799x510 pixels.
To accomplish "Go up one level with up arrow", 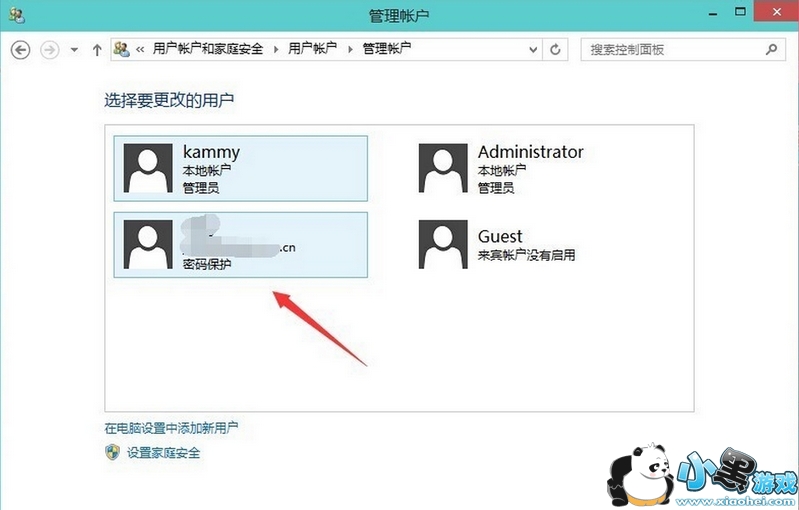I will 97,50.
